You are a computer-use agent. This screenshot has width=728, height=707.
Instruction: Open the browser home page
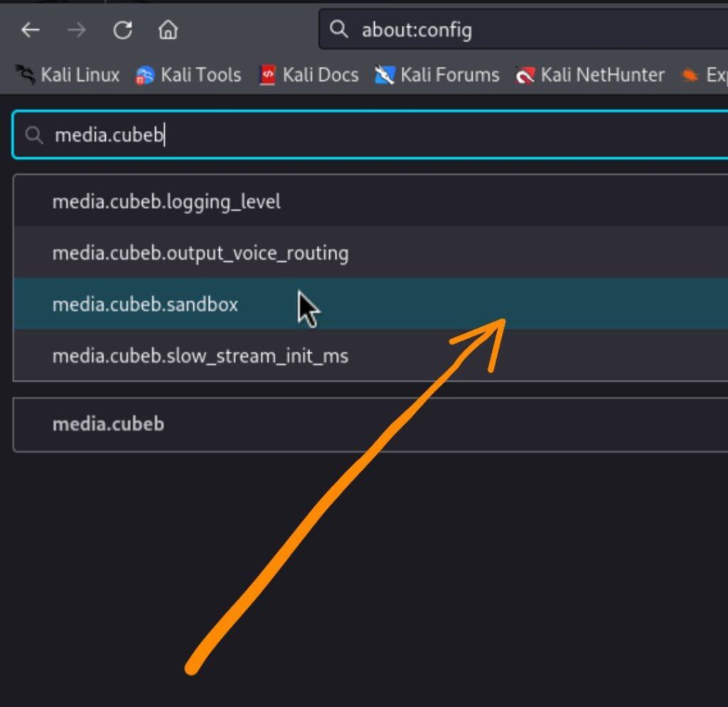(x=168, y=30)
